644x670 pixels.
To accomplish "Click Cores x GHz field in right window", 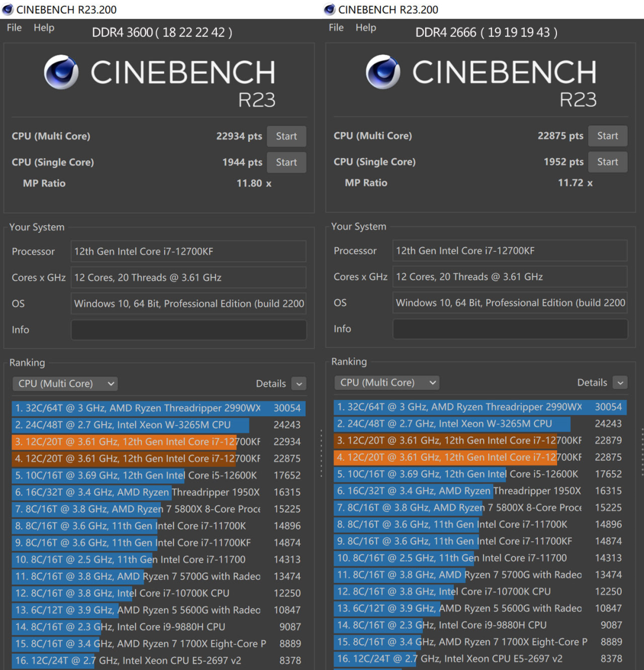I will [x=510, y=277].
